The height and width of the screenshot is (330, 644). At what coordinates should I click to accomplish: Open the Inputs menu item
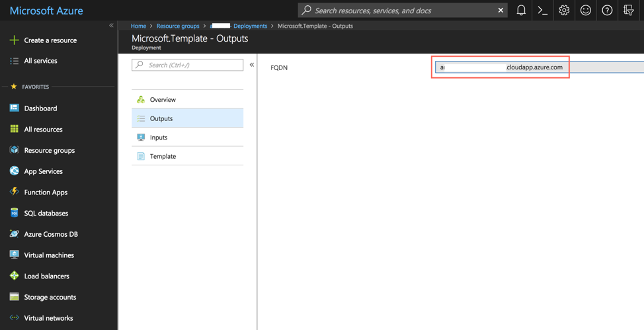(159, 138)
